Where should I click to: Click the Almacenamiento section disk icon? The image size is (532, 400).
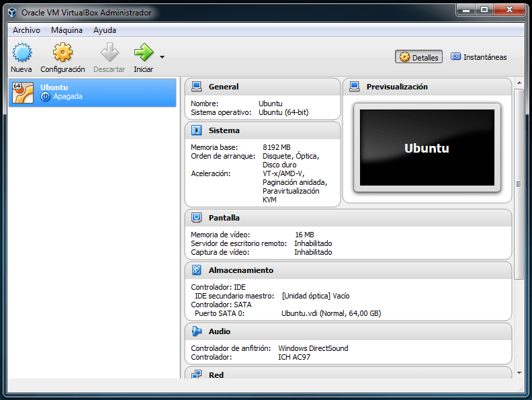coord(196,270)
